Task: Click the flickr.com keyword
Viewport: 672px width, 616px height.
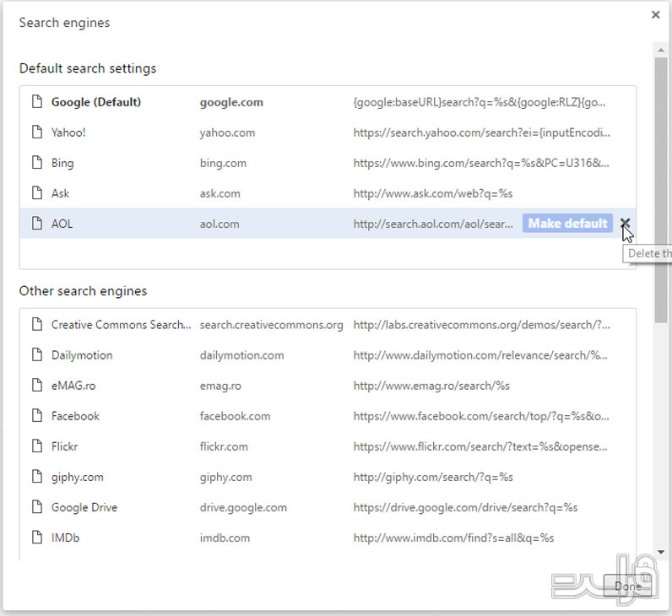Action: point(224,446)
